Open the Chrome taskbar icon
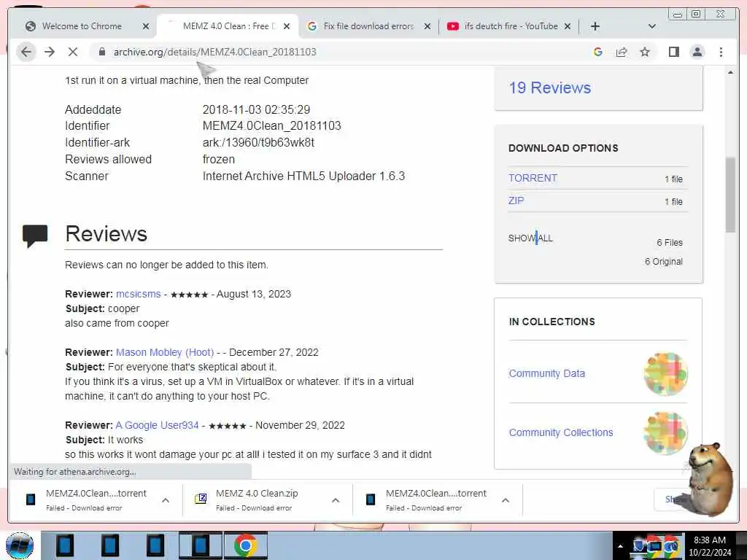 [x=245, y=545]
